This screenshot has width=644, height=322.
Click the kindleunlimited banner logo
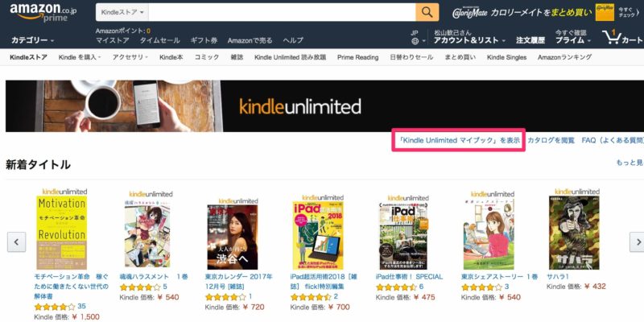point(300,106)
